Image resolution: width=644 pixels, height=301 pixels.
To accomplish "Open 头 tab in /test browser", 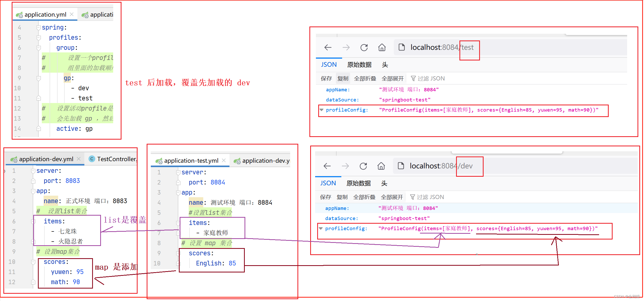I will (x=385, y=65).
